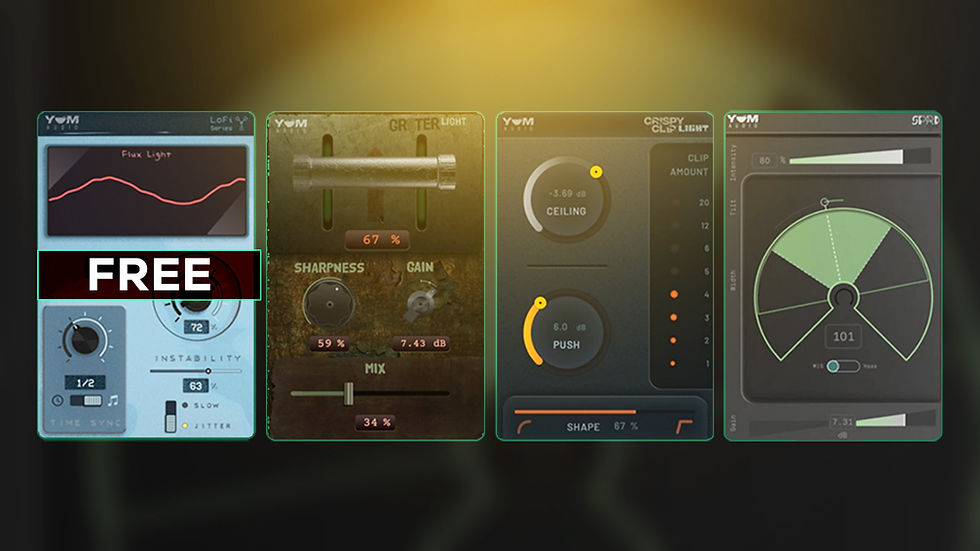The height and width of the screenshot is (551, 980).
Task: Click the Flux Light waveform display
Action: (x=148, y=191)
